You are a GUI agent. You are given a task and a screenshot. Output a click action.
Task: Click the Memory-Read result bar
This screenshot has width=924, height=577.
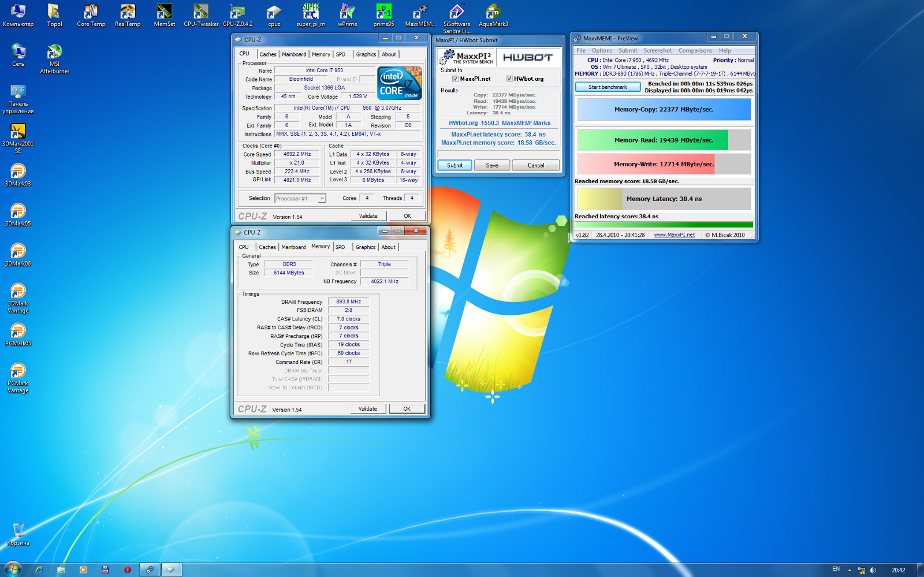coord(664,140)
